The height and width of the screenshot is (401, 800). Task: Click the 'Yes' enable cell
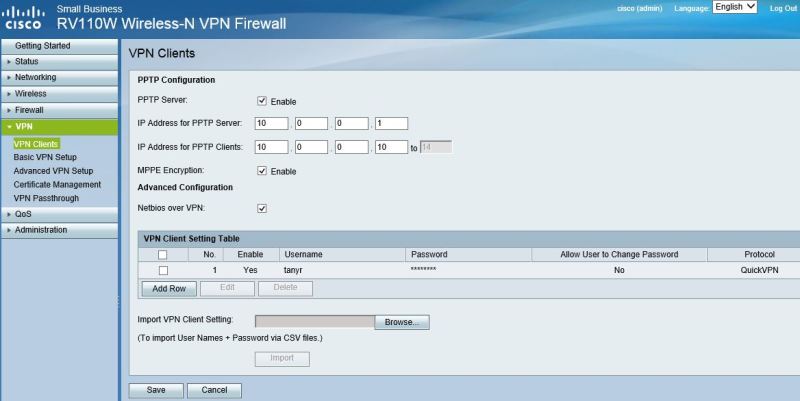250,270
